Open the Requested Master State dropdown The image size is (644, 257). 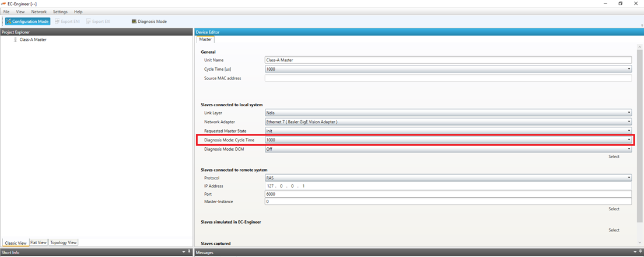coord(629,131)
